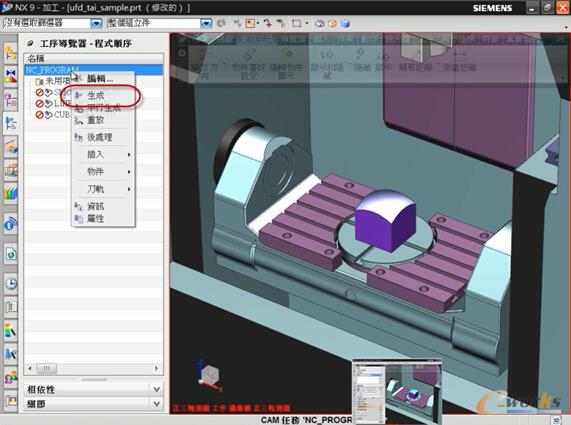Open the Machine Tool Navigator sidebar tab

point(10,147)
